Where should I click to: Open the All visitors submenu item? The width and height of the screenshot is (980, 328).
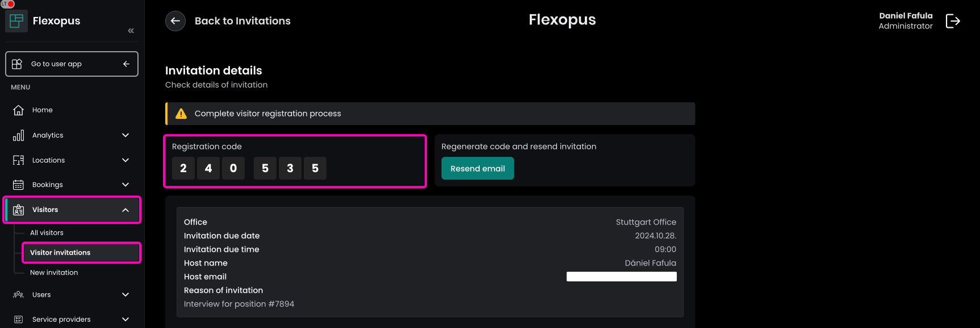click(47, 233)
